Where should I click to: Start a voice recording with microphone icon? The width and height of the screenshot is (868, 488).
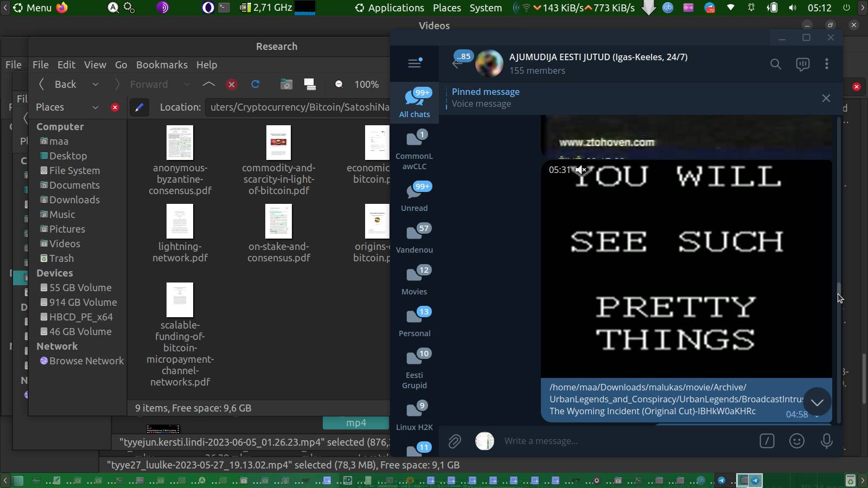click(827, 441)
